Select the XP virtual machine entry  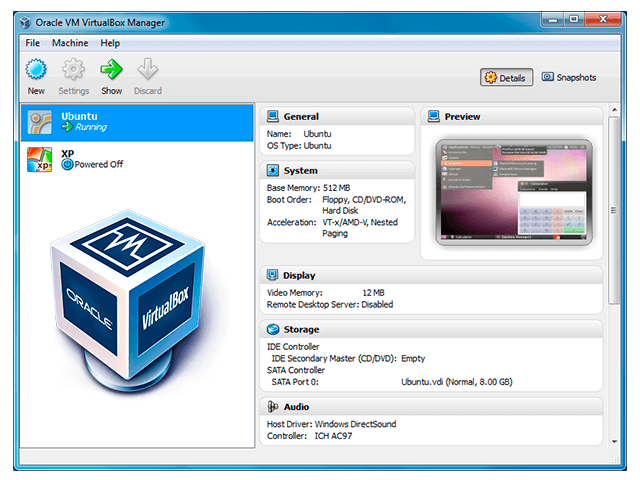[x=137, y=160]
